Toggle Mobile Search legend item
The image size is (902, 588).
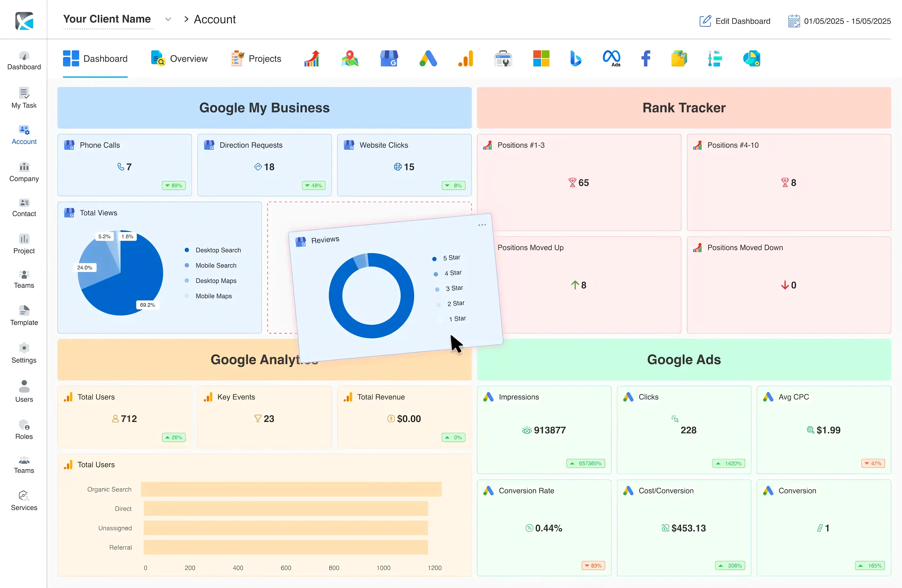(x=211, y=265)
